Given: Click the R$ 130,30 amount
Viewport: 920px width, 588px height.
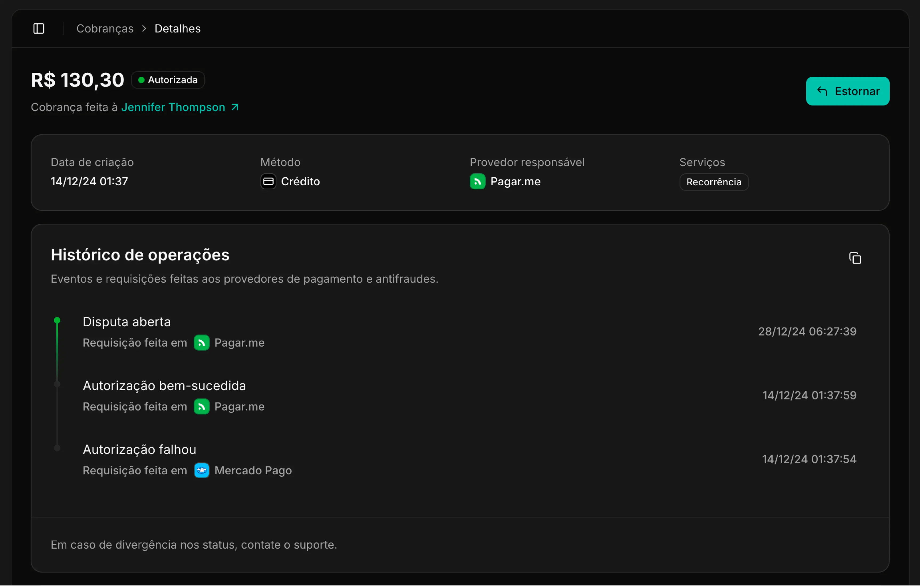Looking at the screenshot, I should point(78,80).
